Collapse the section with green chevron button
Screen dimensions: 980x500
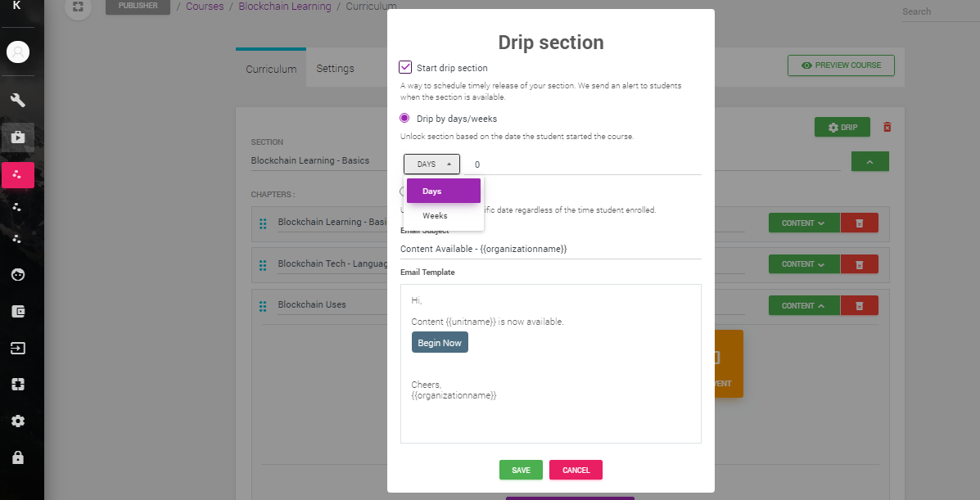point(870,161)
